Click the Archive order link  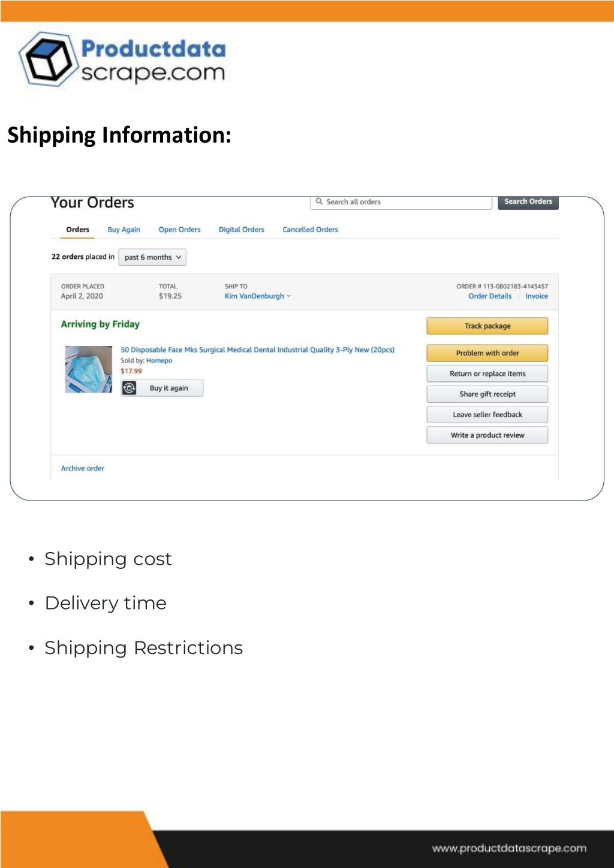coord(83,468)
